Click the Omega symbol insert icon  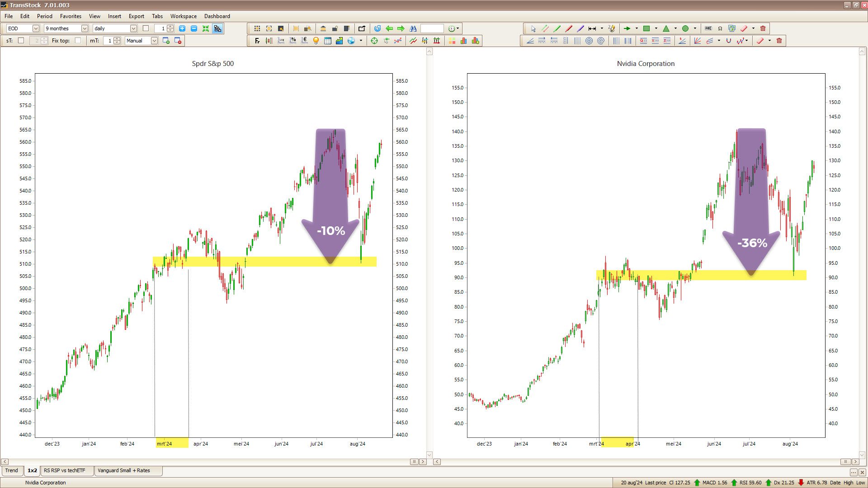tap(720, 28)
